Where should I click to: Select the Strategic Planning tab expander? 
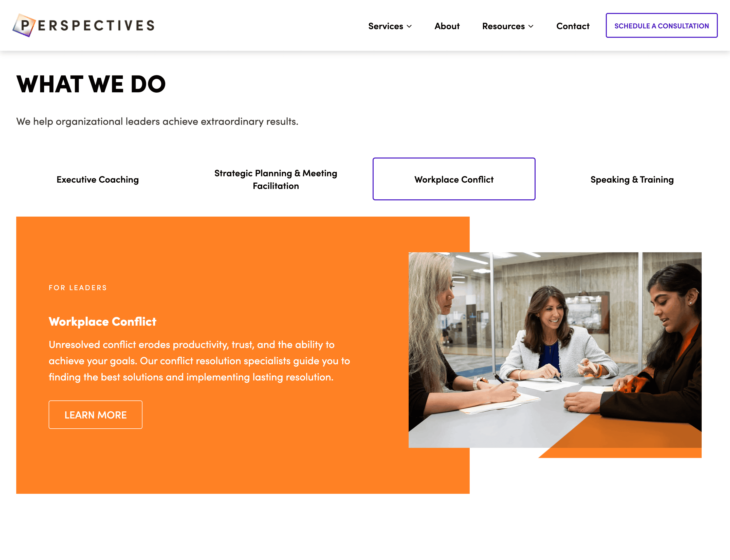point(276,179)
